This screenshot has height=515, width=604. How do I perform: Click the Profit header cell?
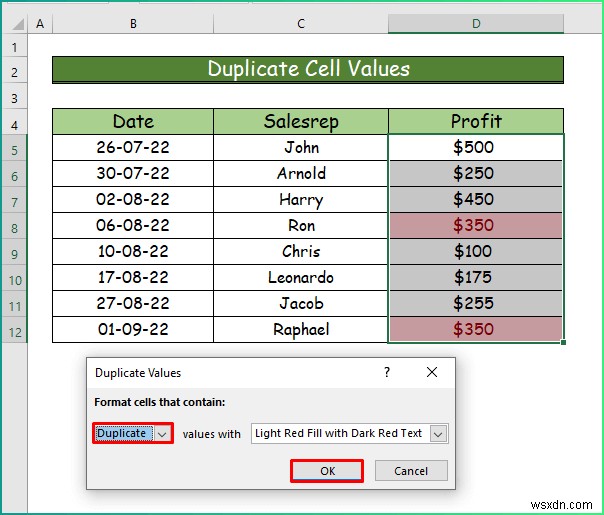[x=476, y=121]
